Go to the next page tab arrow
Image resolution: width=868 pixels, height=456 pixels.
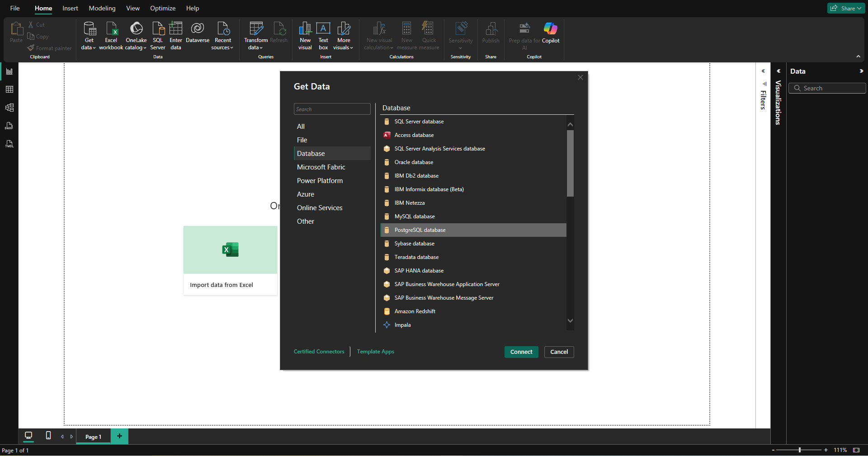click(71, 437)
